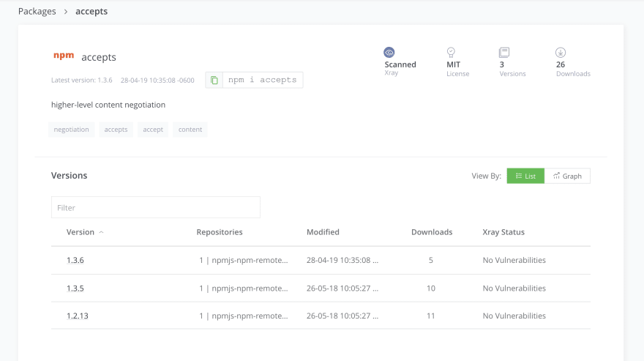The image size is (644, 361).
Task: Click the Xray Scanned eye icon
Action: click(389, 53)
